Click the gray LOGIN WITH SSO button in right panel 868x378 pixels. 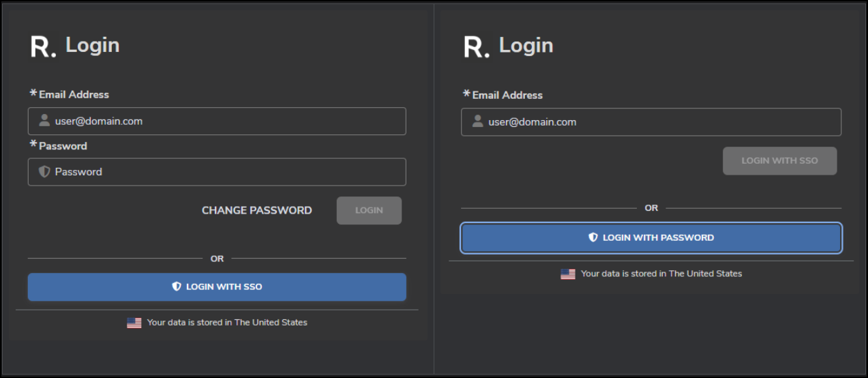pyautogui.click(x=779, y=160)
